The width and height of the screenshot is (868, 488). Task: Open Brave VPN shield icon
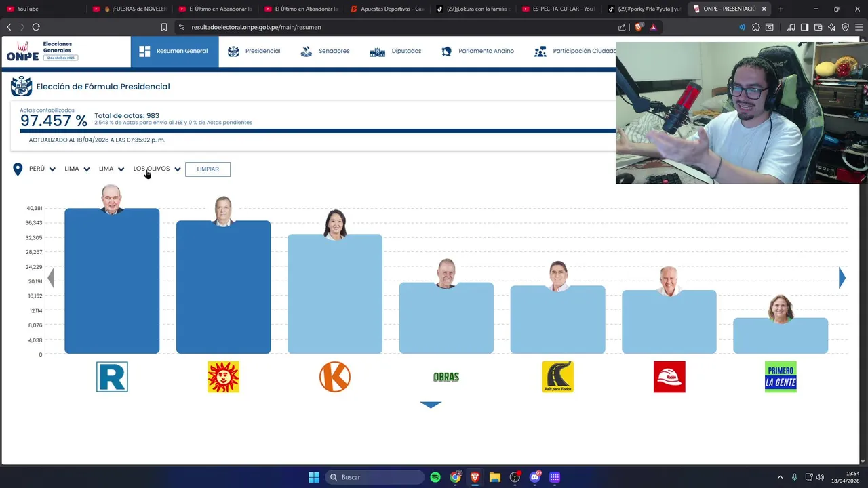pos(845,27)
